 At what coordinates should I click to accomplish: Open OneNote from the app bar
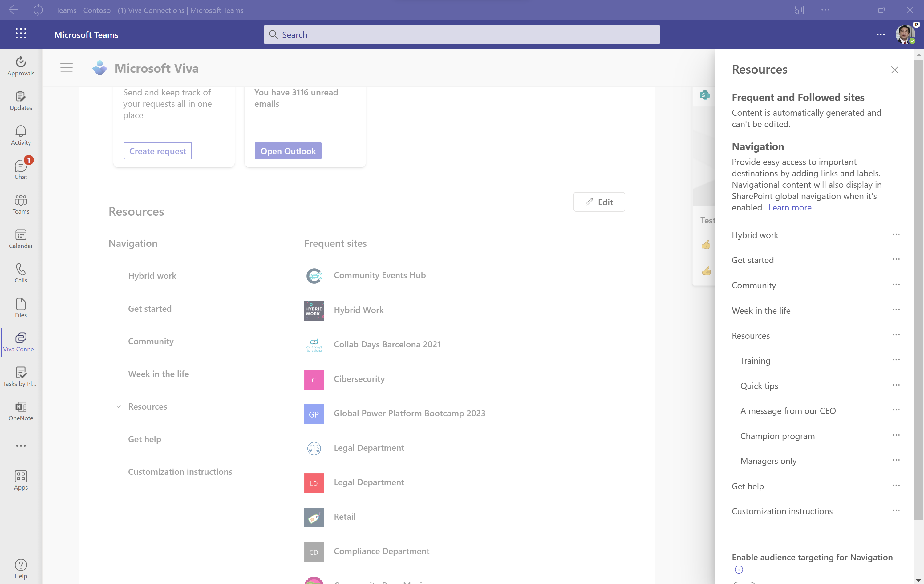click(21, 411)
